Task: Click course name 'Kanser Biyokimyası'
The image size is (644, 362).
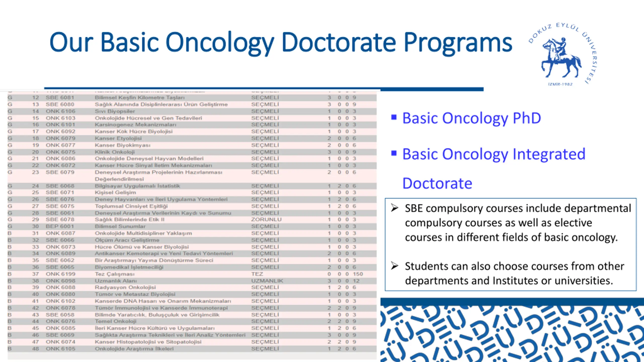Action: (123, 145)
